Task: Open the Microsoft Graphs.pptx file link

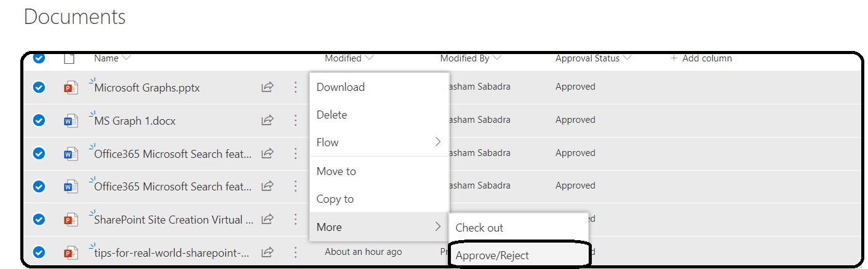Action: coord(147,88)
